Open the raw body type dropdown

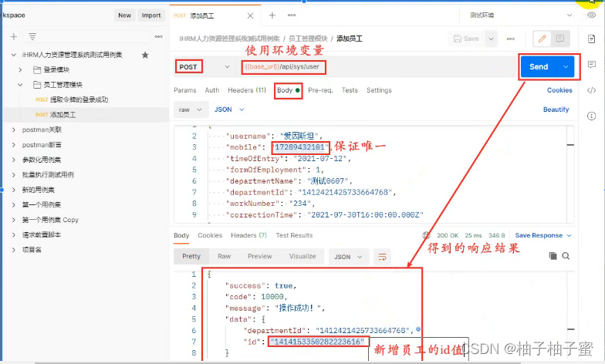[x=191, y=110]
